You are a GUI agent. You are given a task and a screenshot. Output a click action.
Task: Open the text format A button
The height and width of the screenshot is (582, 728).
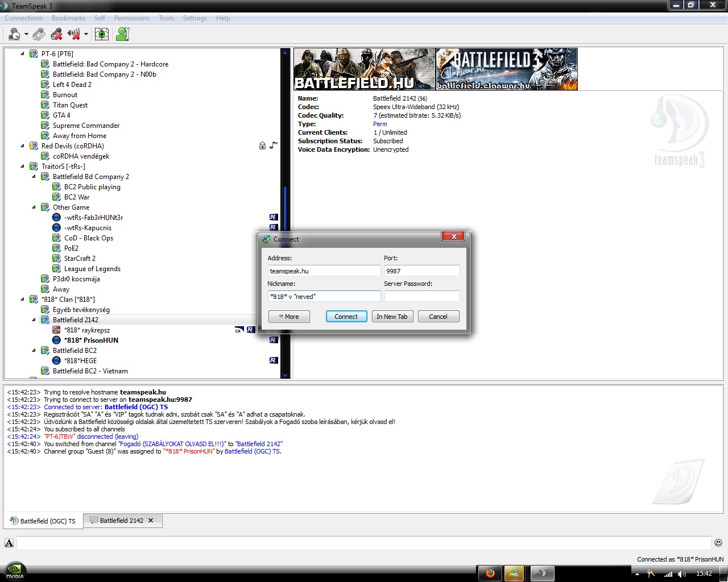click(9, 543)
